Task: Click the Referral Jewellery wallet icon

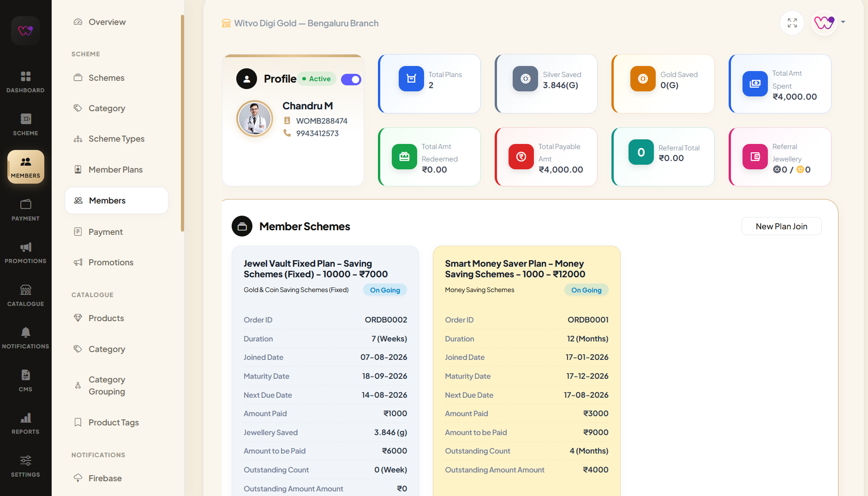Action: click(x=755, y=157)
